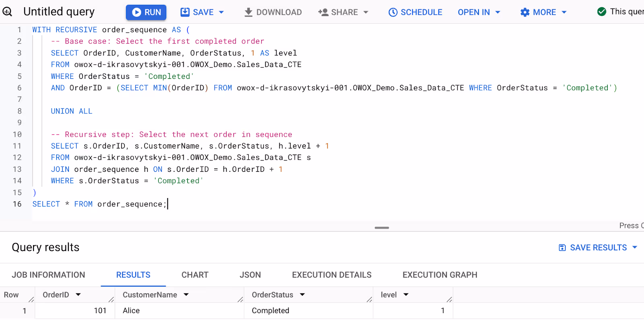Click the green query validation checkmark
This screenshot has height=320, width=644.
602,12
